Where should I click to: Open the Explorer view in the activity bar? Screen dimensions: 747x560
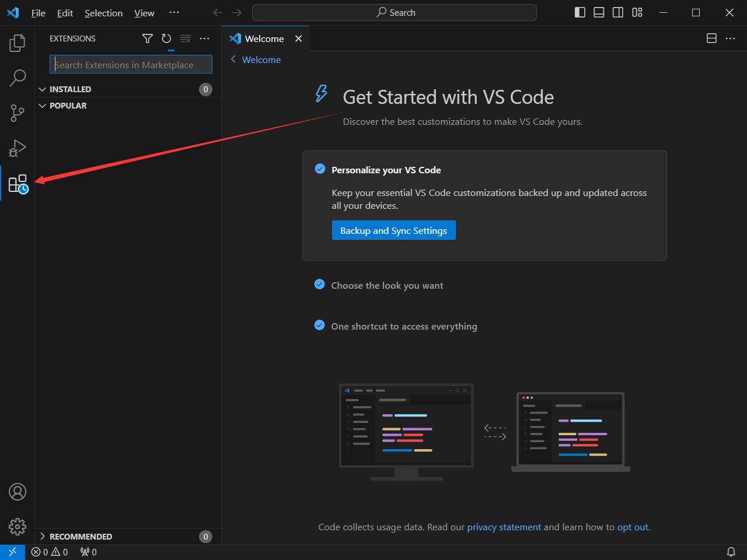click(18, 43)
